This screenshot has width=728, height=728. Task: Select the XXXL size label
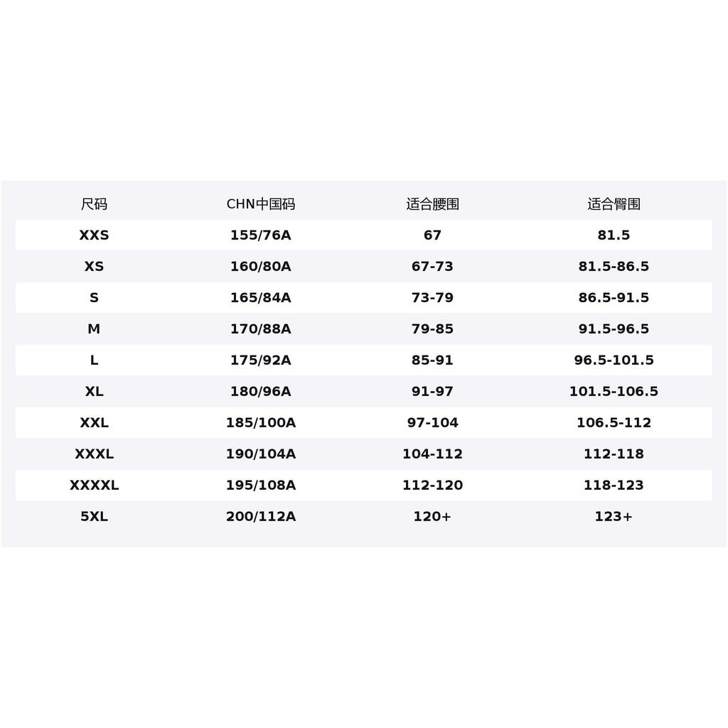click(x=94, y=454)
